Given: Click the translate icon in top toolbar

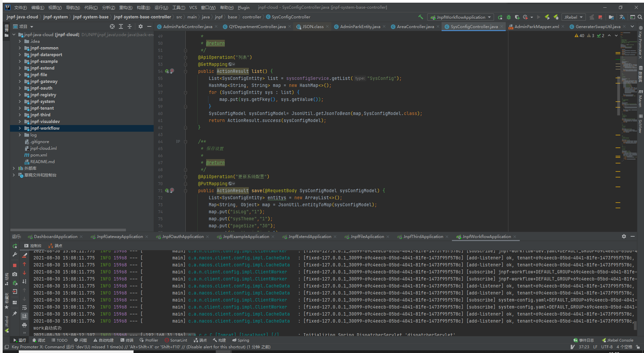Looking at the screenshot, I should pyautogui.click(x=622, y=17).
